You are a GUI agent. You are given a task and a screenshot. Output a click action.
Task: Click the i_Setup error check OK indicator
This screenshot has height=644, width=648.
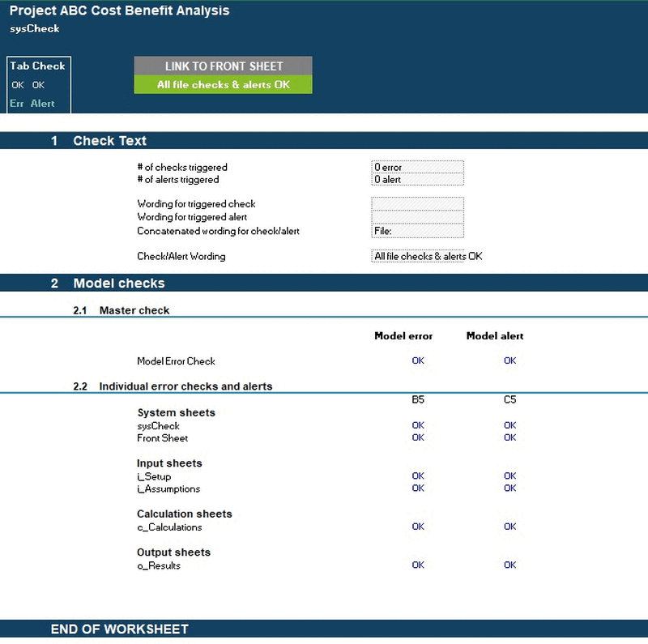[x=417, y=476]
